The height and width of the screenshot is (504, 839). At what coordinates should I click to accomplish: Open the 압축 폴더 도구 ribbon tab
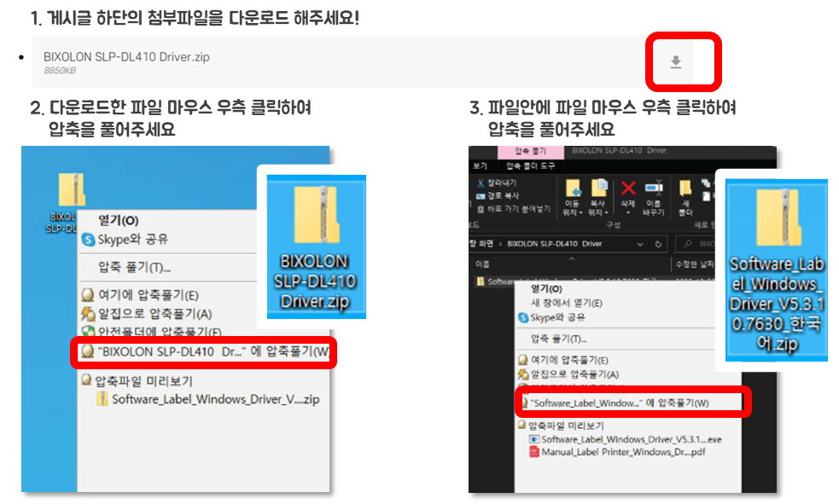coord(531,165)
